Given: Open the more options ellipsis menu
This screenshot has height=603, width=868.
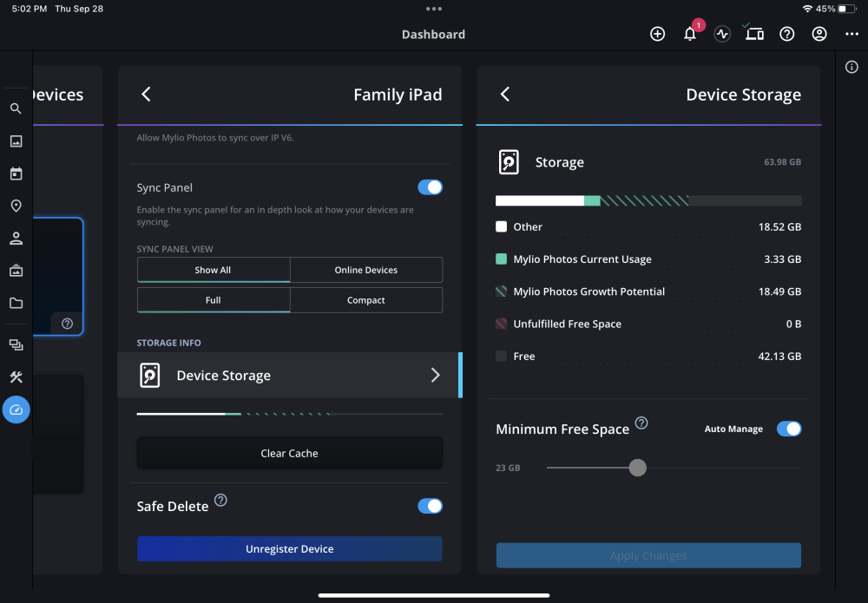Looking at the screenshot, I should point(852,35).
